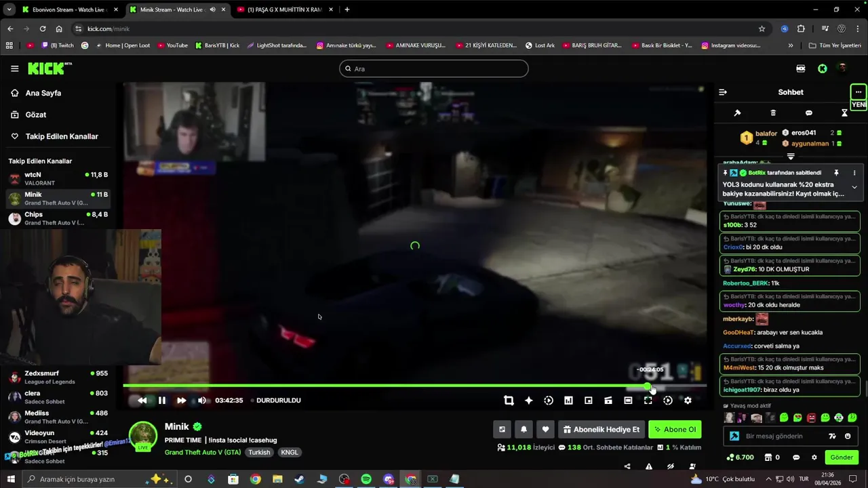Image resolution: width=868 pixels, height=488 pixels.
Task: Open YouTube bookmark
Action: [x=173, y=45]
